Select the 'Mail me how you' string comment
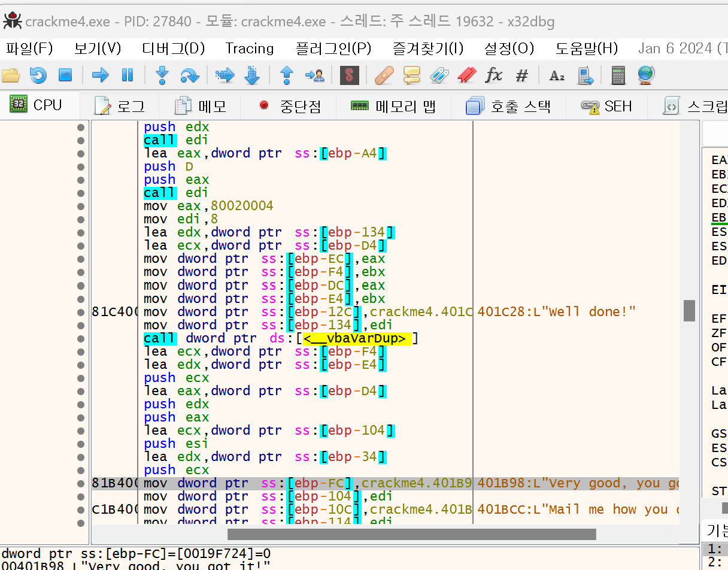Screen dimensions: 728x570 [x=578, y=510]
